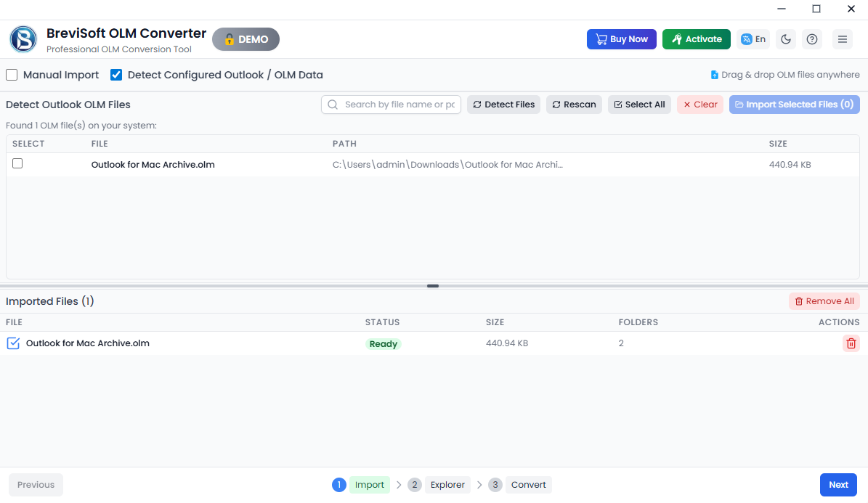Focus the search by file name field
This screenshot has height=503, width=868.
392,105
